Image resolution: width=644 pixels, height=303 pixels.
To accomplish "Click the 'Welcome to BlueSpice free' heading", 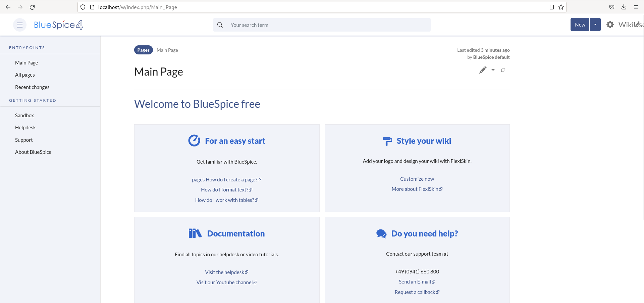I will pos(197,104).
